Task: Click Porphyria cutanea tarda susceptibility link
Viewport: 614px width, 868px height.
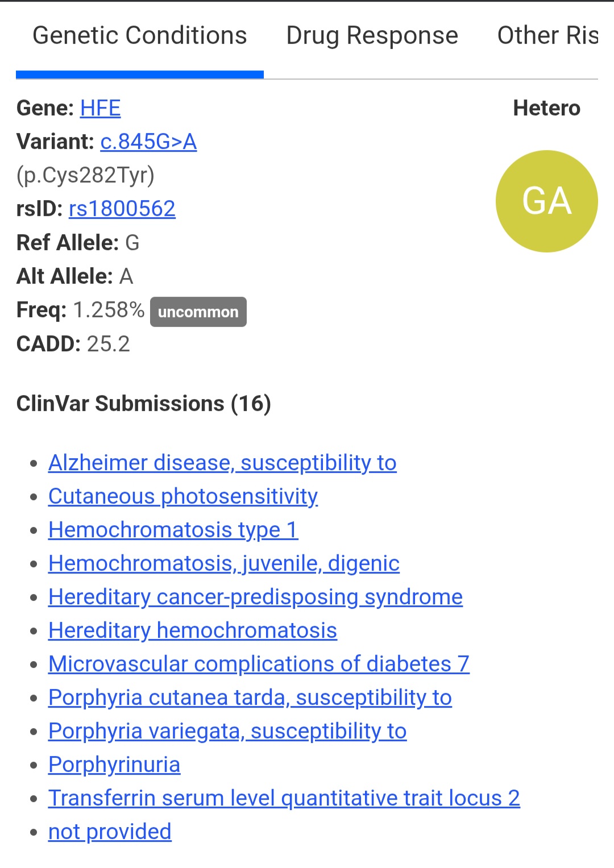Action: [x=250, y=697]
